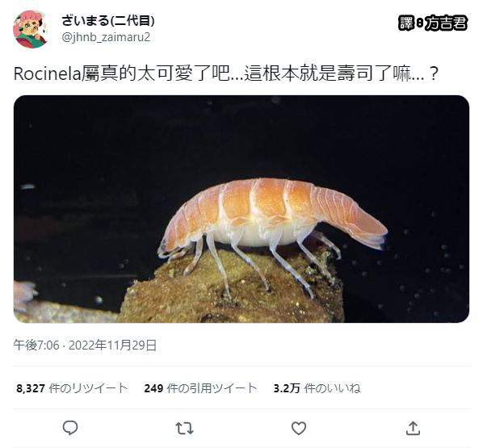Open the author's profile avatar
Image resolution: width=483 pixels, height=448 pixels.
[30, 29]
